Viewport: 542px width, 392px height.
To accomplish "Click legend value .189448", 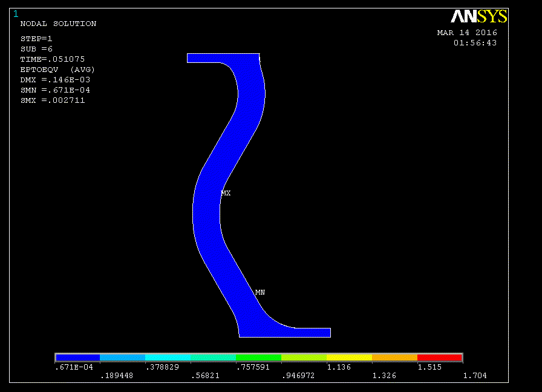I will coord(117,376).
